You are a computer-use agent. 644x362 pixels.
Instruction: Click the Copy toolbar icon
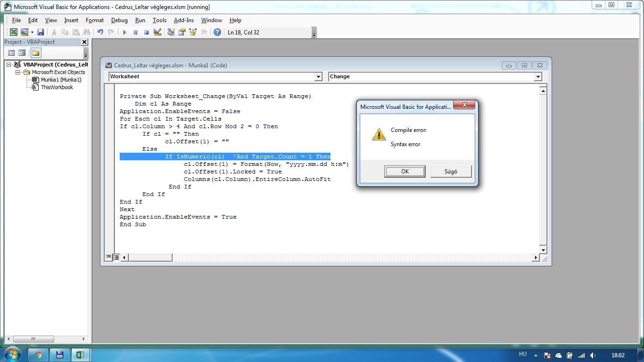coord(65,32)
